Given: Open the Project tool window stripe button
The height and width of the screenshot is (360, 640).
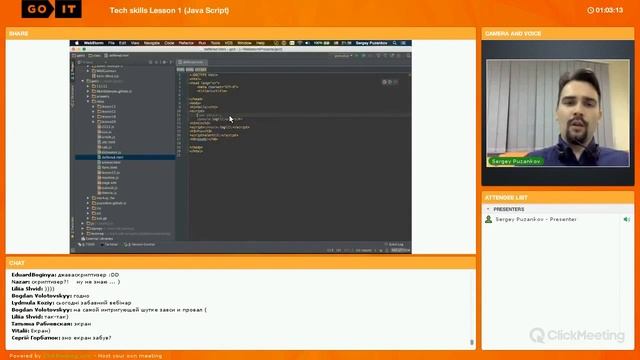Looking at the screenshot, I should pos(73,70).
